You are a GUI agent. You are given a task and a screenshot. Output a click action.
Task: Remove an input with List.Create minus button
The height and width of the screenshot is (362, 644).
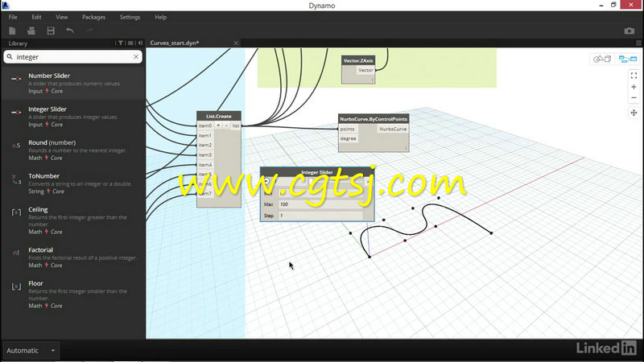point(226,125)
